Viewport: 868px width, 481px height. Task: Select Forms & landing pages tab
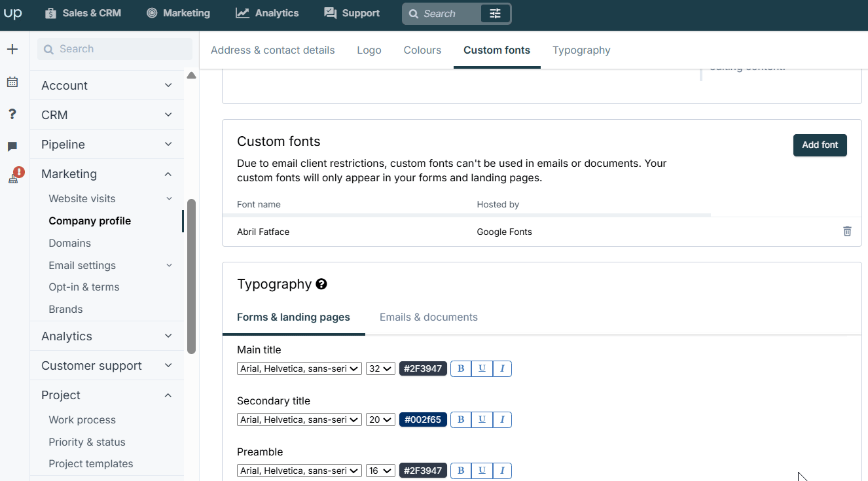[x=293, y=317]
